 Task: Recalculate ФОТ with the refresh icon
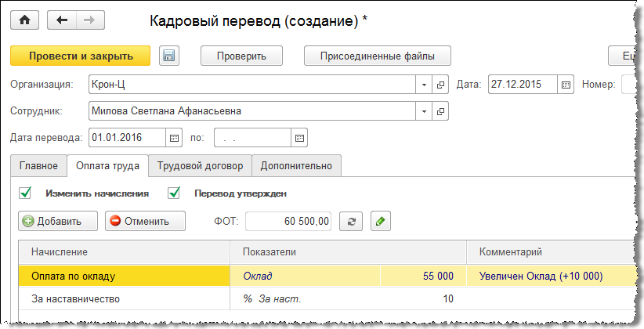(x=351, y=221)
